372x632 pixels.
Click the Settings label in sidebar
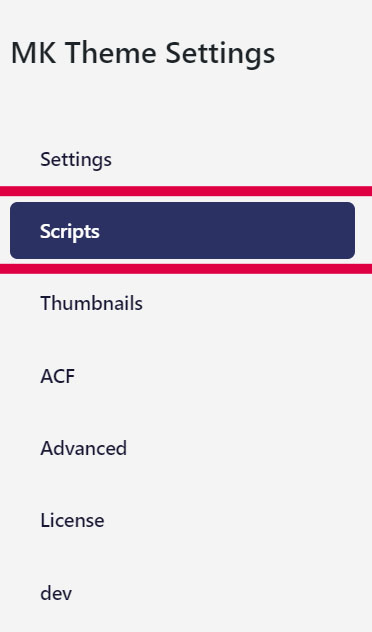(76, 160)
